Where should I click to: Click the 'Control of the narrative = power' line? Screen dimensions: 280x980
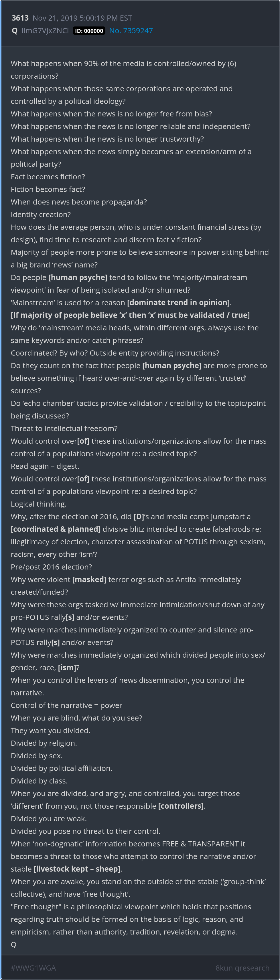[x=66, y=705]
